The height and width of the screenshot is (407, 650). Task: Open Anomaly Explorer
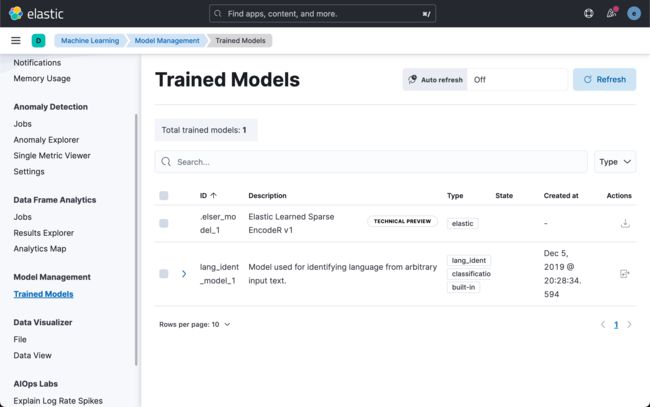click(x=46, y=140)
